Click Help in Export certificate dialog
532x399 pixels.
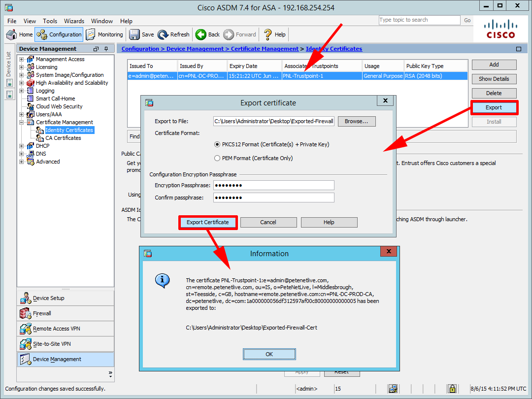329,222
